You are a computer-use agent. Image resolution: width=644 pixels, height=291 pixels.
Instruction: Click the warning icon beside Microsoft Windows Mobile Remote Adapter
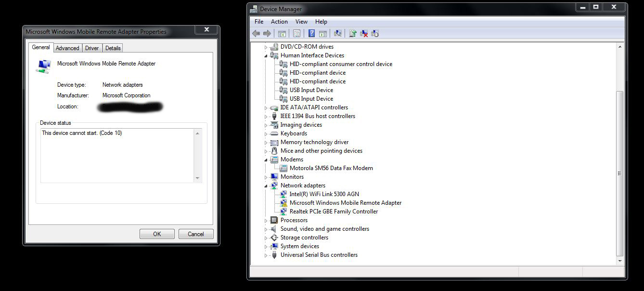[283, 203]
